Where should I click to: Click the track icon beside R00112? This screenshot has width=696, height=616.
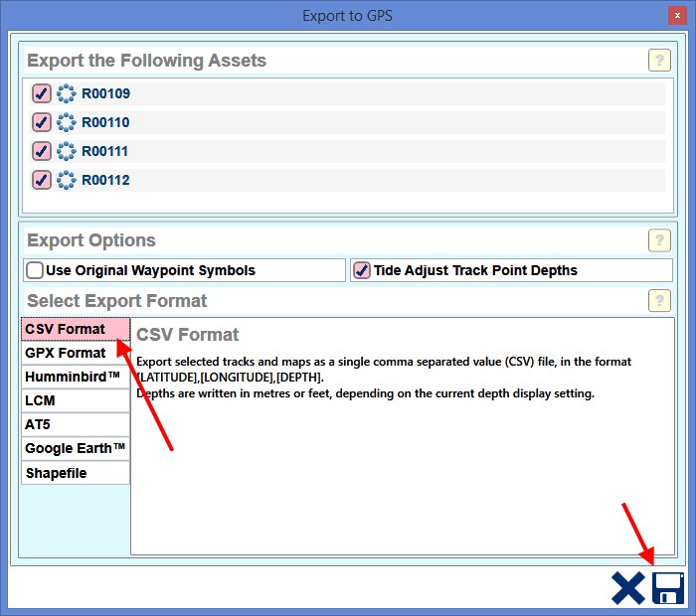(x=67, y=181)
